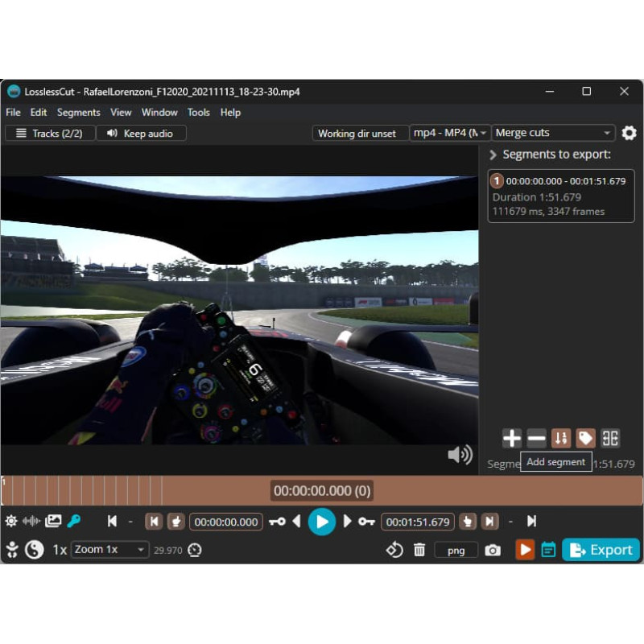Open the Zoom 1x dropdown
The width and height of the screenshot is (644, 644).
[x=109, y=550]
